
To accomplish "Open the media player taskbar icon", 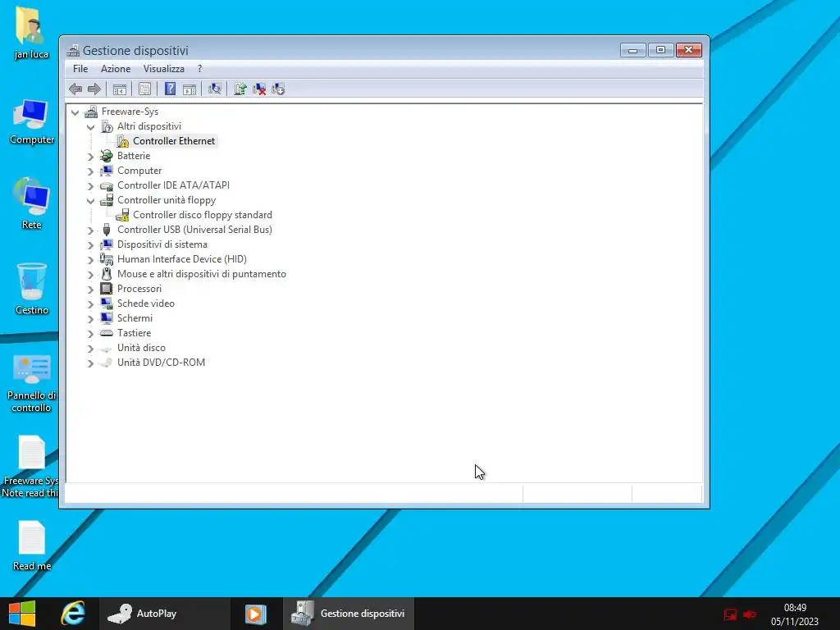I will 256,614.
